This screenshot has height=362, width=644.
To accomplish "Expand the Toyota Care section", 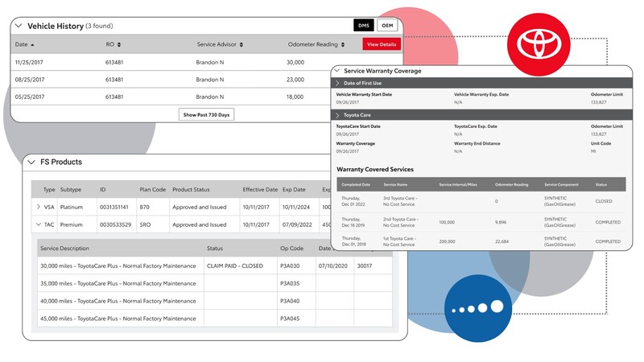I will [337, 115].
